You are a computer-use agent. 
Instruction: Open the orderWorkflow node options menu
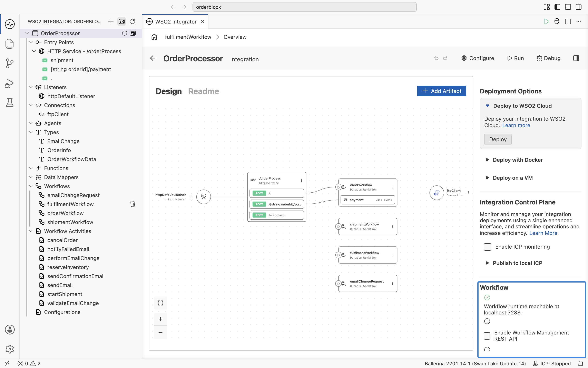[393, 187]
